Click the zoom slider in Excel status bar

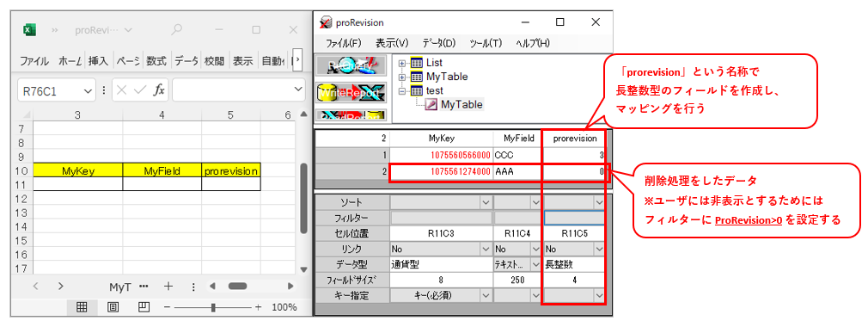point(213,307)
